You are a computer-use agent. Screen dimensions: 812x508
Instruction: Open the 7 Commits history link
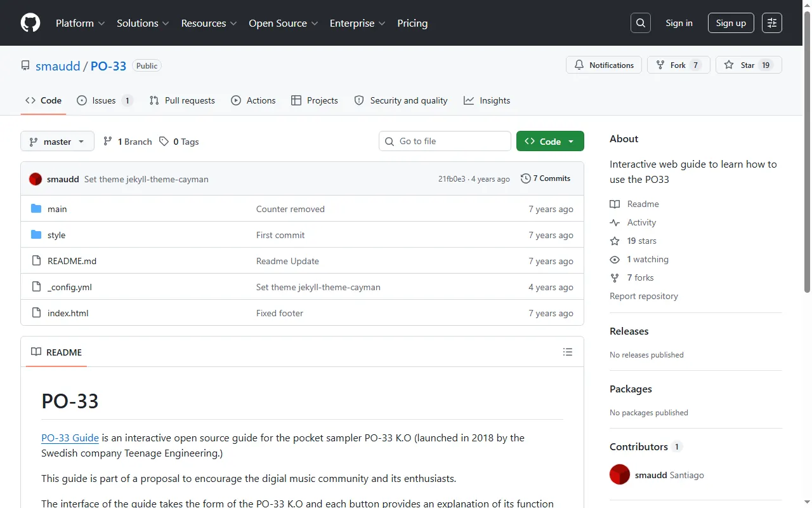(x=546, y=178)
